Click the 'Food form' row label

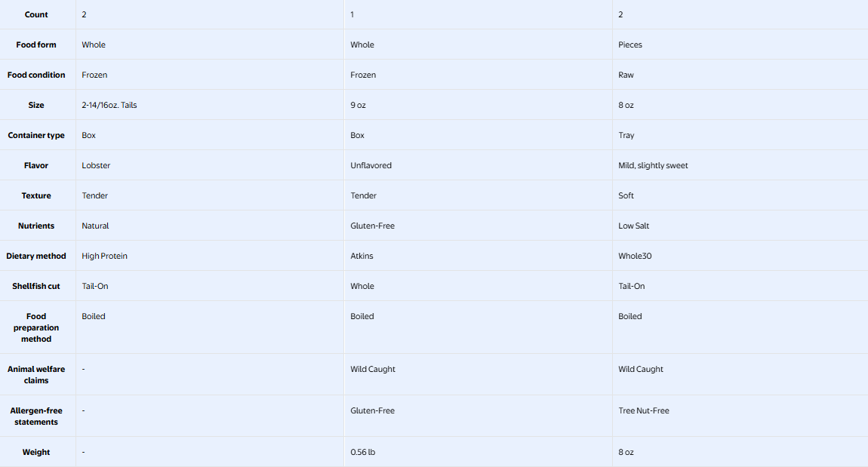pos(36,45)
